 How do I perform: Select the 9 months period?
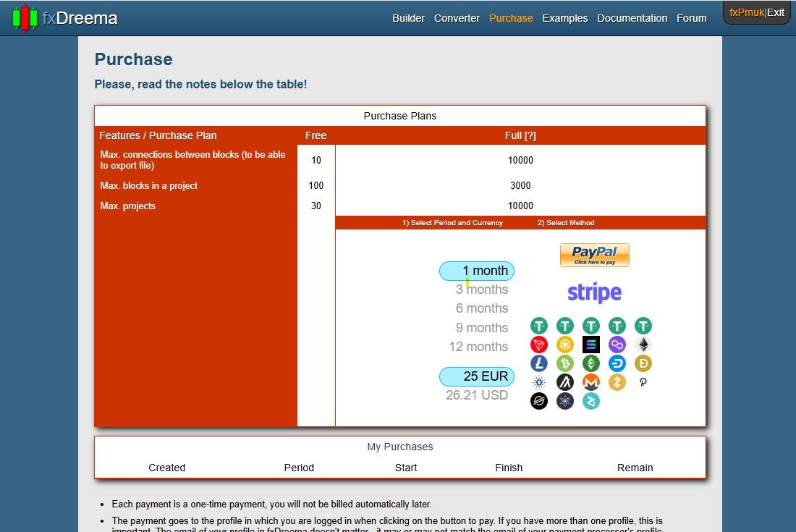coord(482,327)
